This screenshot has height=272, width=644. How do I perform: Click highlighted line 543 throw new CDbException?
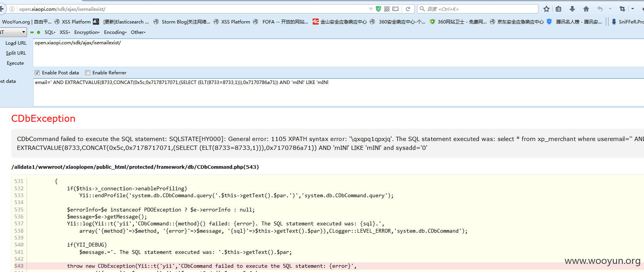click(x=212, y=266)
